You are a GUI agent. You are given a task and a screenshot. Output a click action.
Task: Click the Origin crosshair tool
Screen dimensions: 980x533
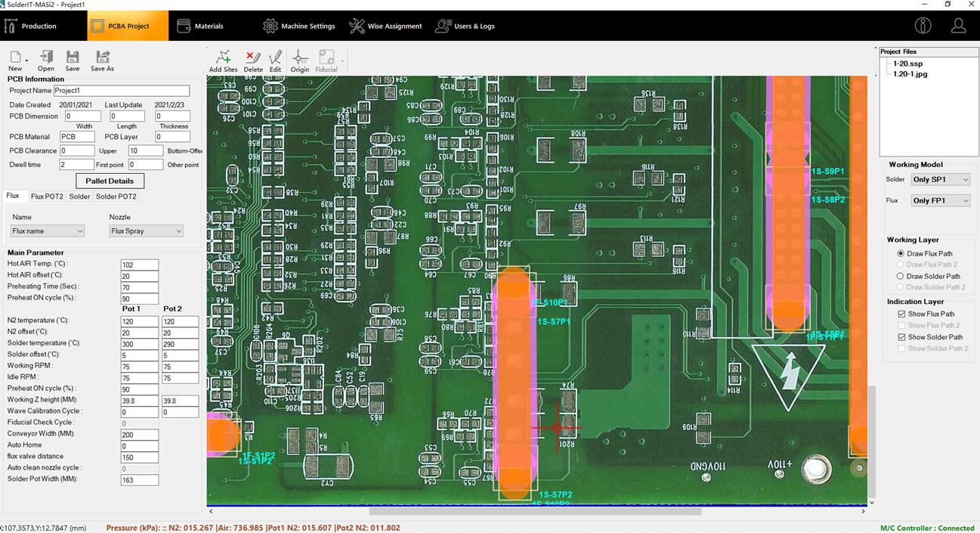(x=300, y=59)
